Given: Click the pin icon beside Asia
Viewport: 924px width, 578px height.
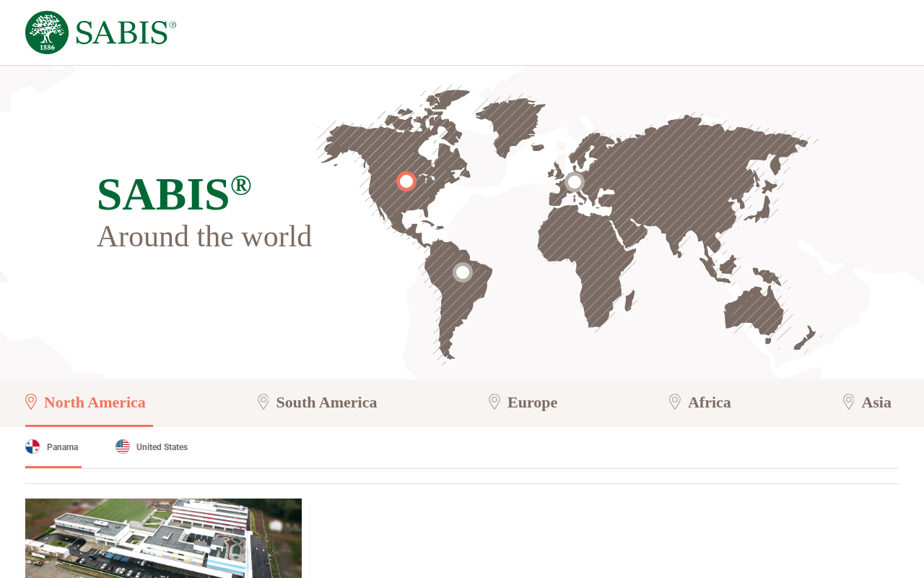Looking at the screenshot, I should coord(849,402).
